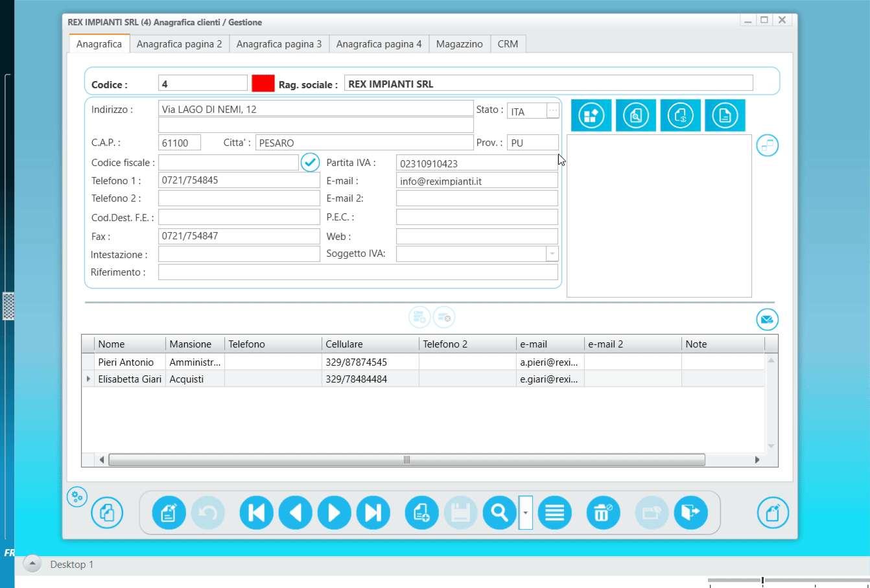Image resolution: width=870 pixels, height=588 pixels.
Task: Click the Fax field 0721/754847
Action: [239, 236]
